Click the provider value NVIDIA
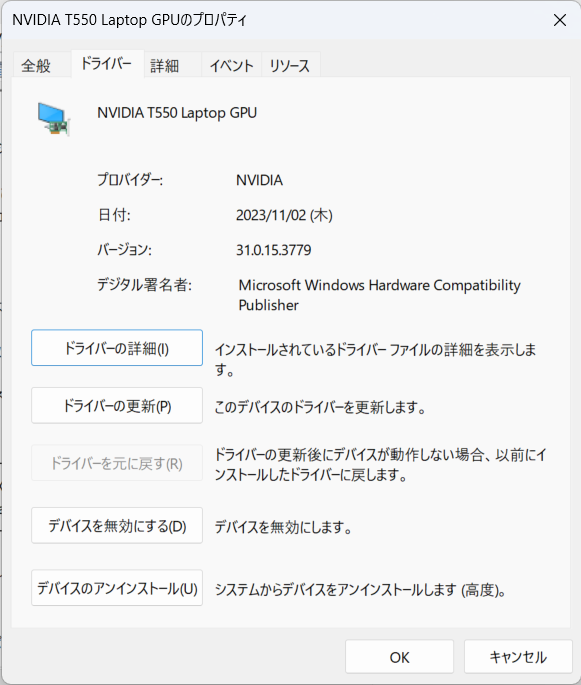The width and height of the screenshot is (581, 685). coord(259,180)
